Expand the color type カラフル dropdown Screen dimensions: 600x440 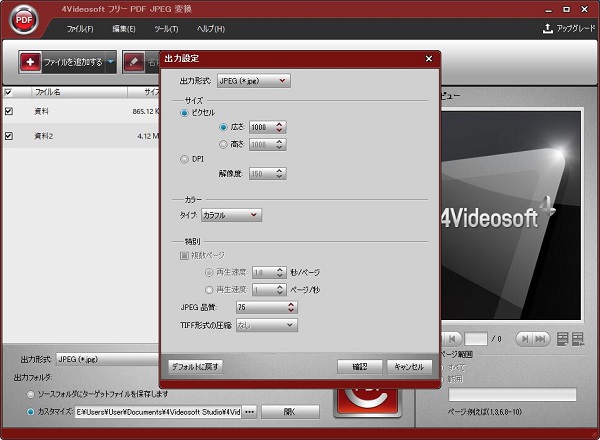(x=231, y=214)
